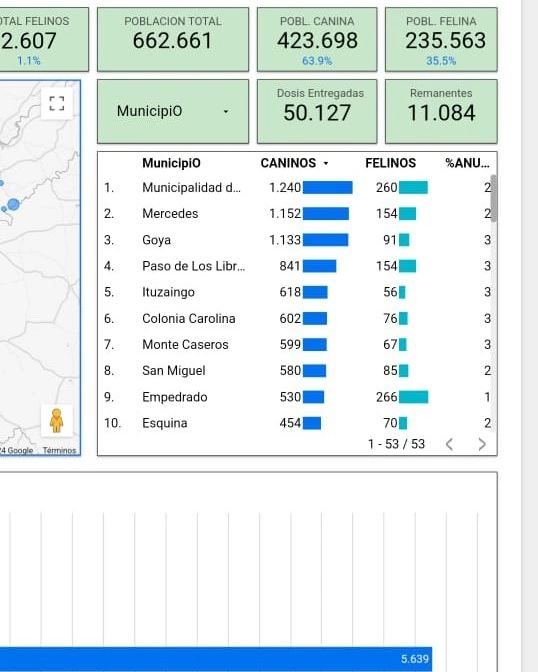Select the large blue map bubble
The height and width of the screenshot is (672, 538).
13,204
